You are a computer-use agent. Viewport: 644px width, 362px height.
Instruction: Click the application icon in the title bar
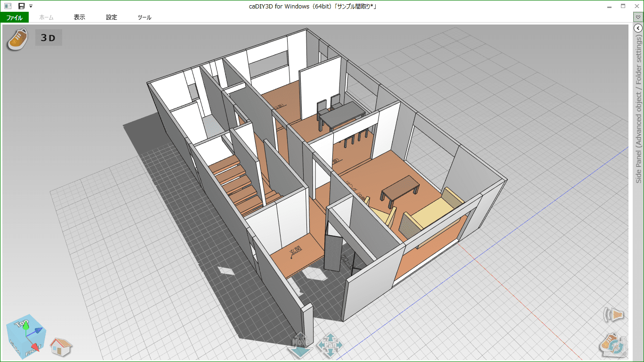8,6
